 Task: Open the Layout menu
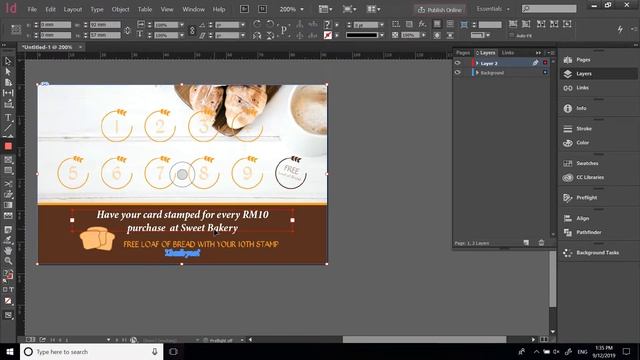pos(73,9)
